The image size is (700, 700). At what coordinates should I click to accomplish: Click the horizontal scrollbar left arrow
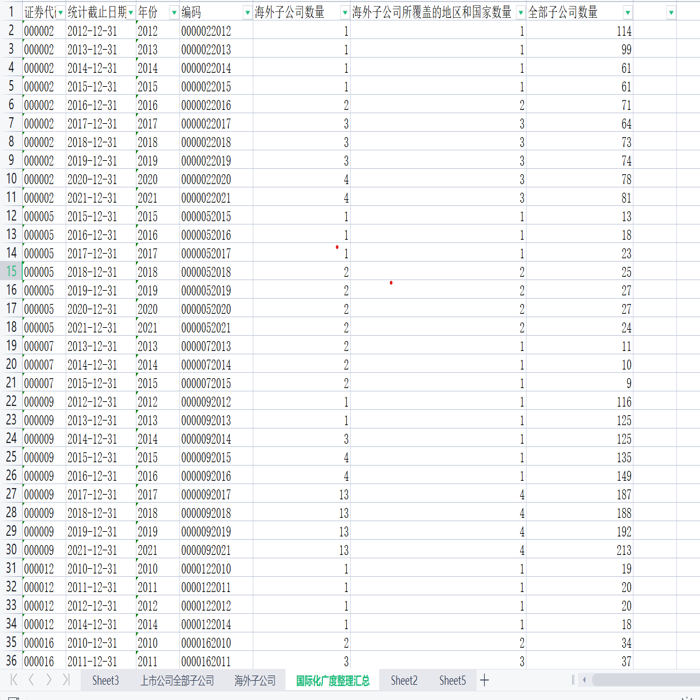584,680
